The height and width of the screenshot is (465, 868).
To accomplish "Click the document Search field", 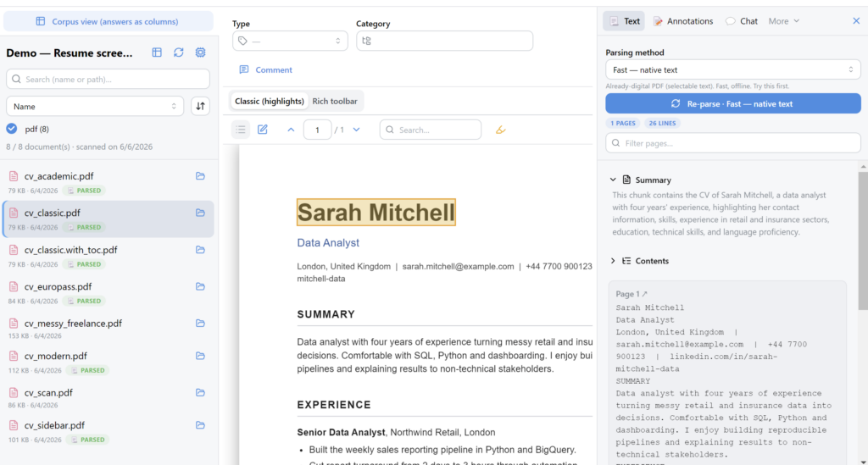I will [x=430, y=130].
